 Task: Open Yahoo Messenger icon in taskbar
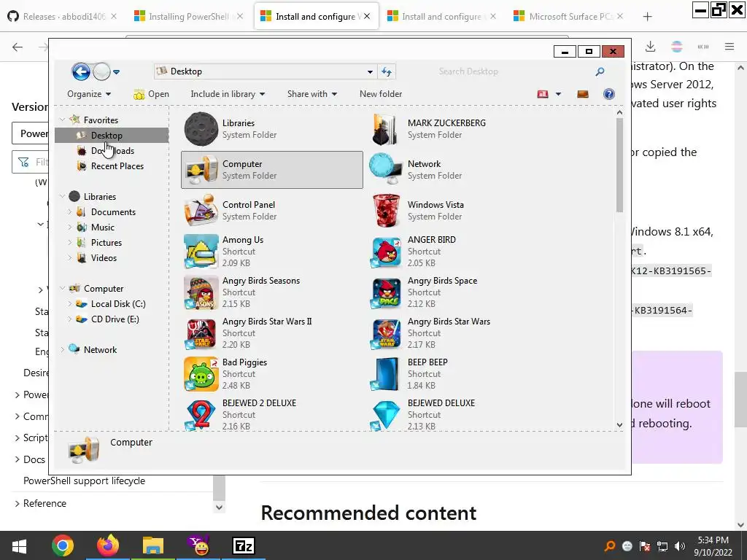point(198,545)
